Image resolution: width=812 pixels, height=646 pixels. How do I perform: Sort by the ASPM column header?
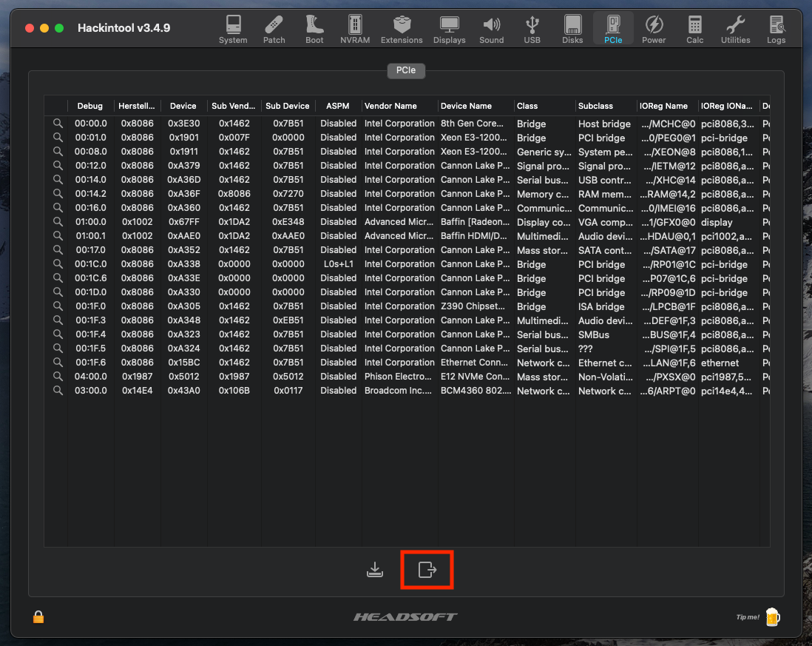pyautogui.click(x=338, y=106)
